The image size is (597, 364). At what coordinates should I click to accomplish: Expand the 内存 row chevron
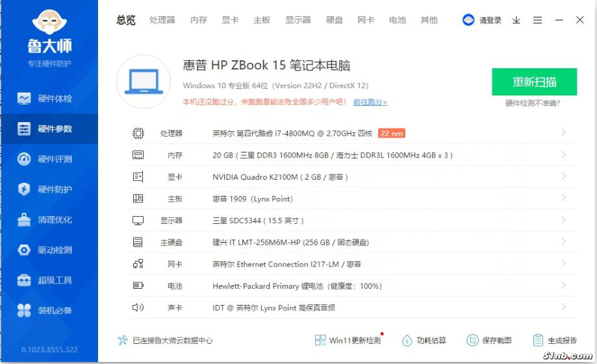coord(563,155)
